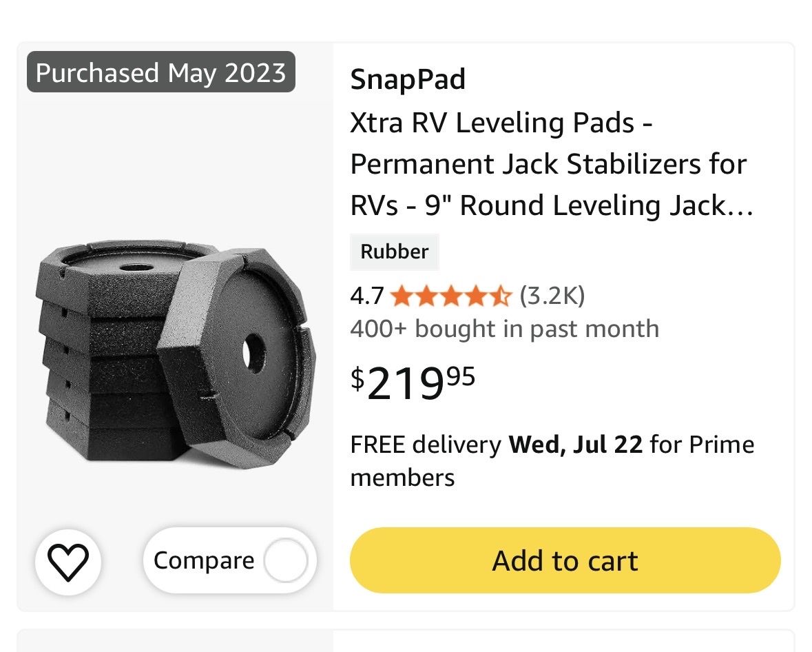Click the 4.7 rating number
The image size is (812, 652).
(x=366, y=296)
